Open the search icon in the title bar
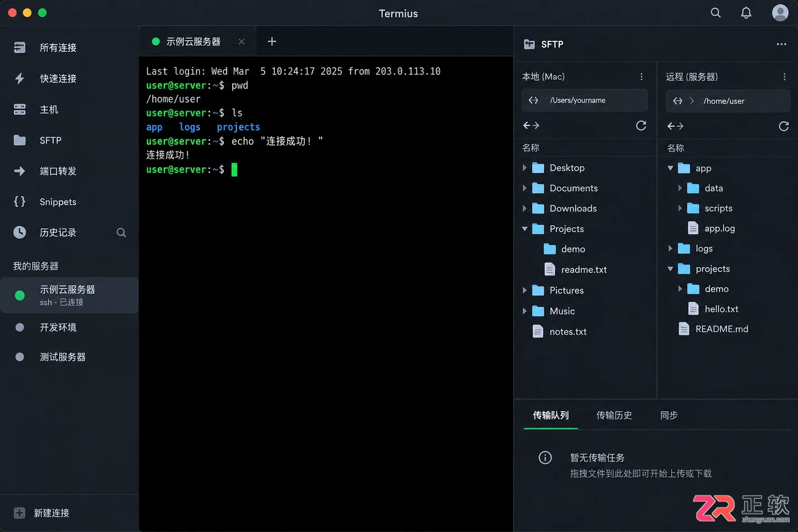Viewport: 798px width, 532px height. coord(715,13)
